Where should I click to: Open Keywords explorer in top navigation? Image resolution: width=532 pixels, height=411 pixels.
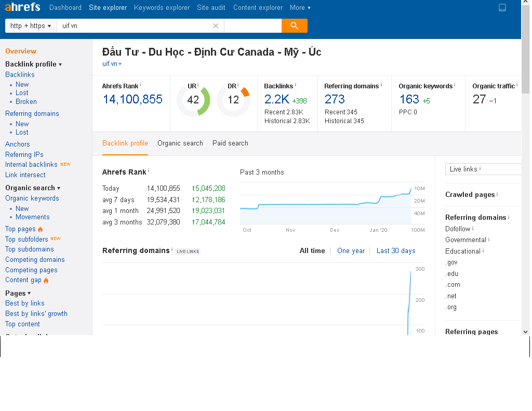coord(162,7)
